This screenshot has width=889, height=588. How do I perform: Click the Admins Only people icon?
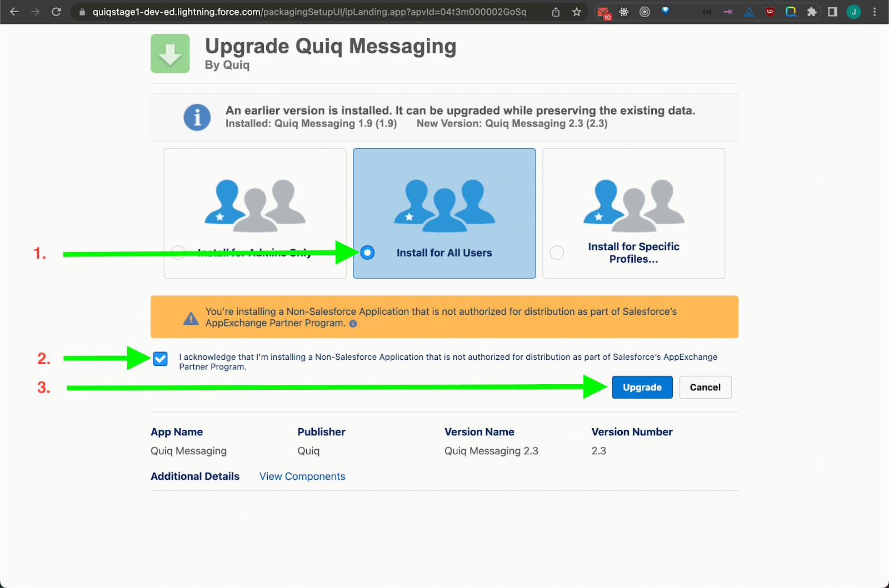tap(255, 205)
